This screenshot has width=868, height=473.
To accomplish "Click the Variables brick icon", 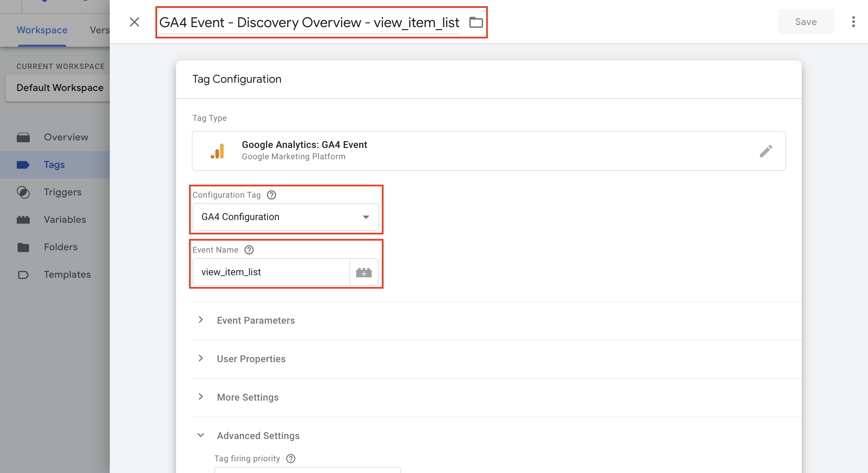I will (x=23, y=220).
